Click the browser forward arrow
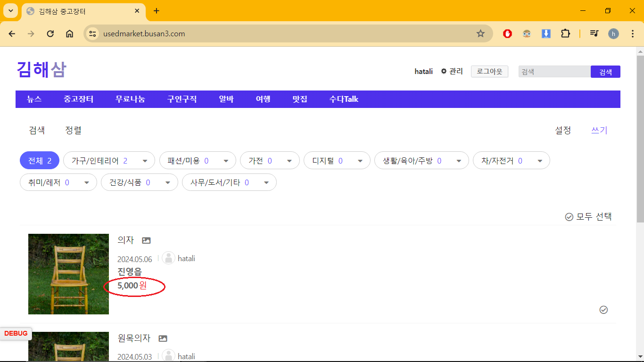 [x=31, y=33]
